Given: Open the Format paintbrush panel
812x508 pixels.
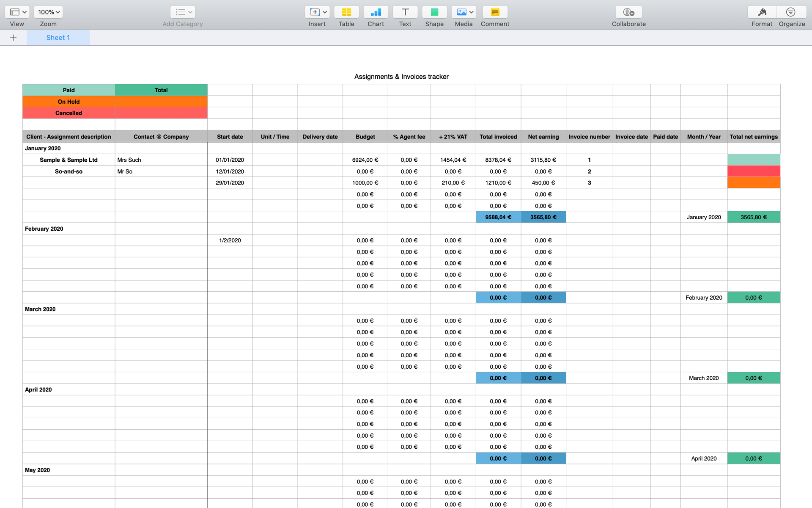Looking at the screenshot, I should [x=762, y=12].
